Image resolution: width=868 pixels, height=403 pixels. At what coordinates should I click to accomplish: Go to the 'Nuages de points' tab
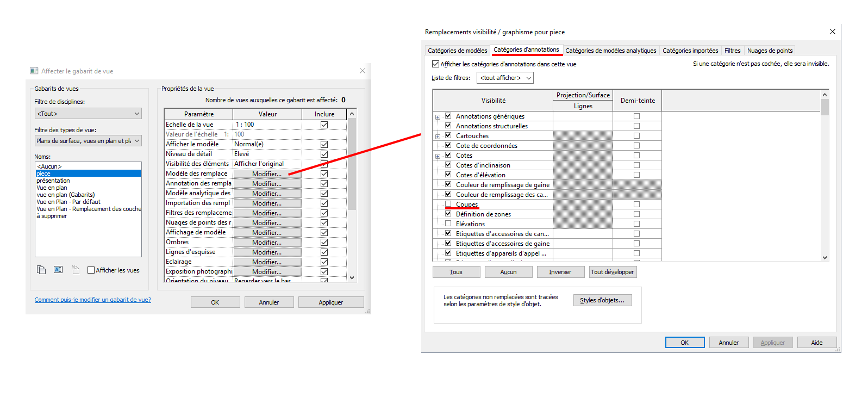(770, 51)
